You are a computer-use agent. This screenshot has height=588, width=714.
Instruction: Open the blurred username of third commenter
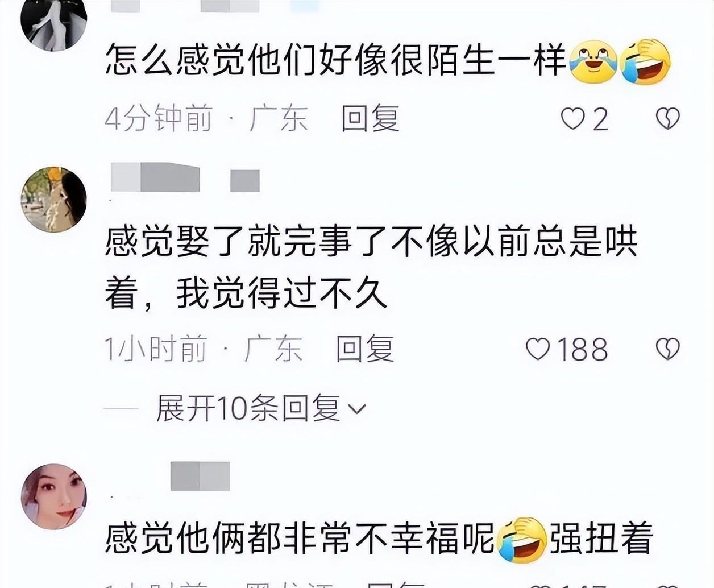point(200,476)
